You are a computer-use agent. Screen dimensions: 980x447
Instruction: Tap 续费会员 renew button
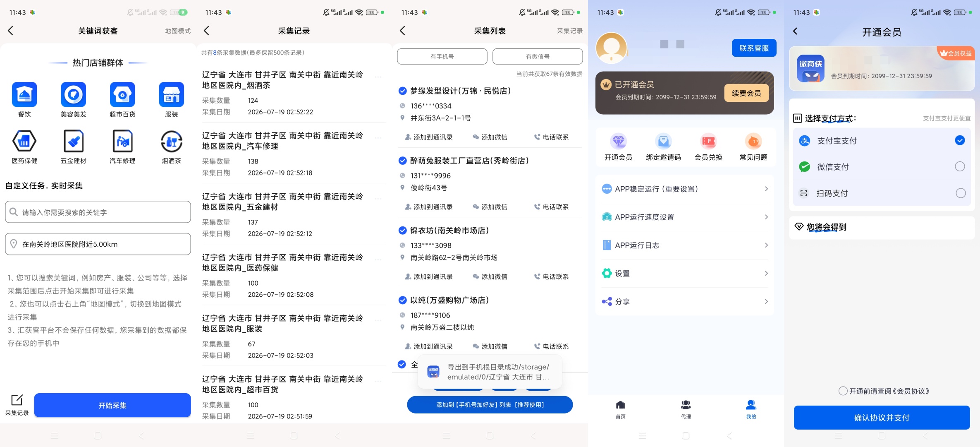coord(746,93)
